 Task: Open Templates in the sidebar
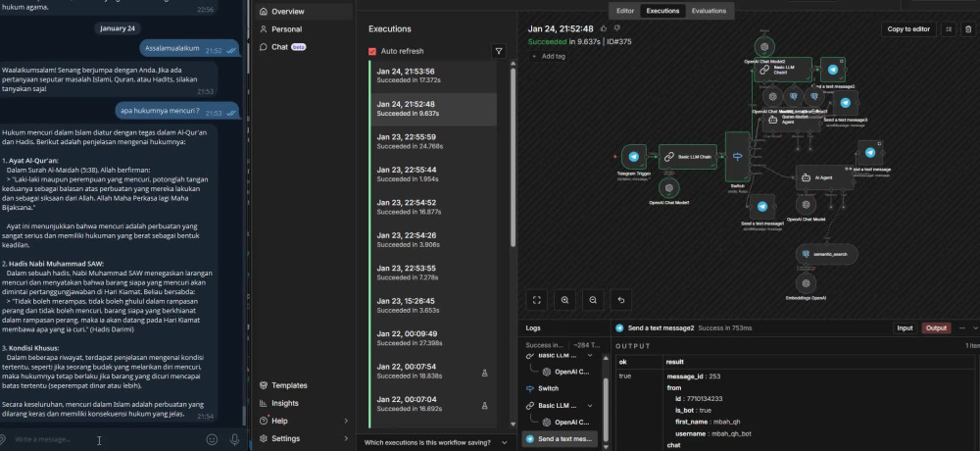[305, 385]
